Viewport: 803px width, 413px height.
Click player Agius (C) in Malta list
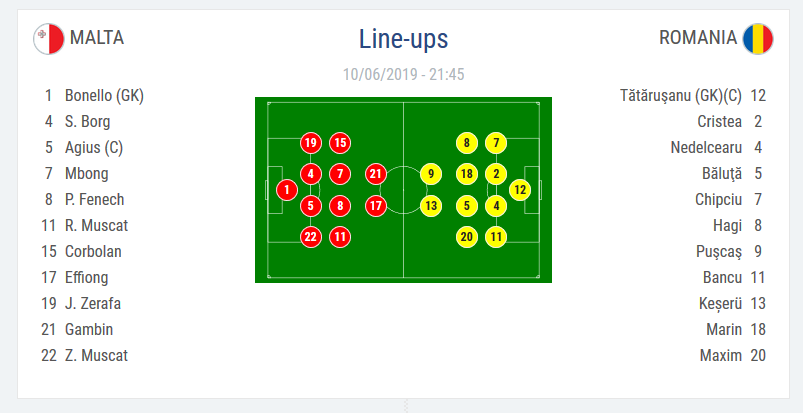[x=94, y=148]
